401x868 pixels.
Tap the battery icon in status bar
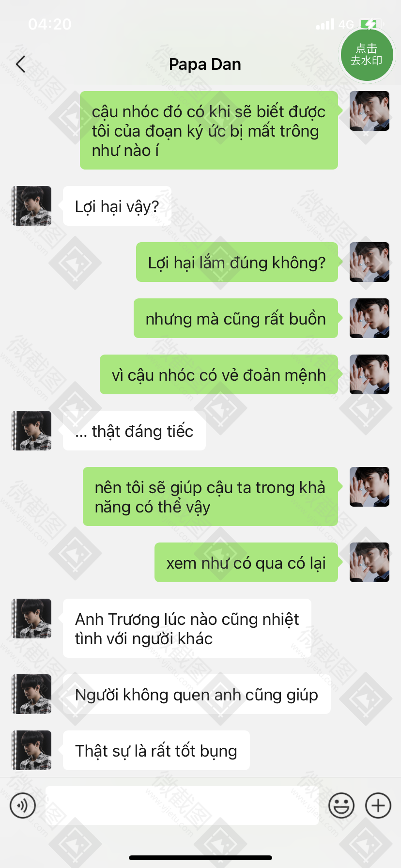(x=371, y=24)
